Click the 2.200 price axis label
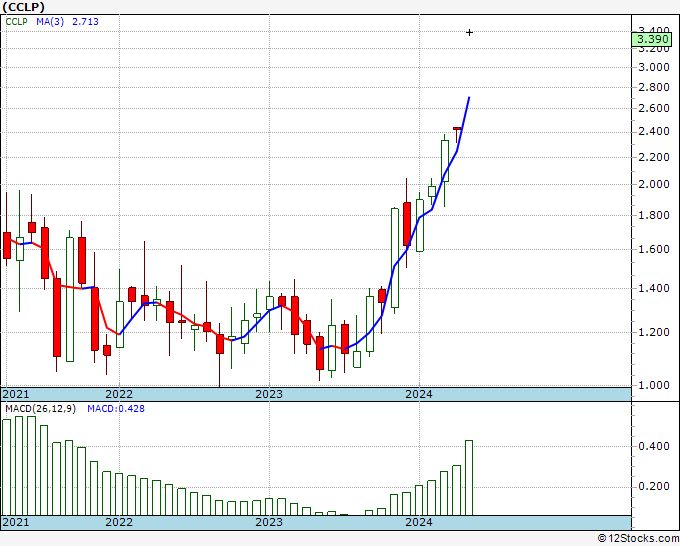680x546 pixels. pos(654,157)
